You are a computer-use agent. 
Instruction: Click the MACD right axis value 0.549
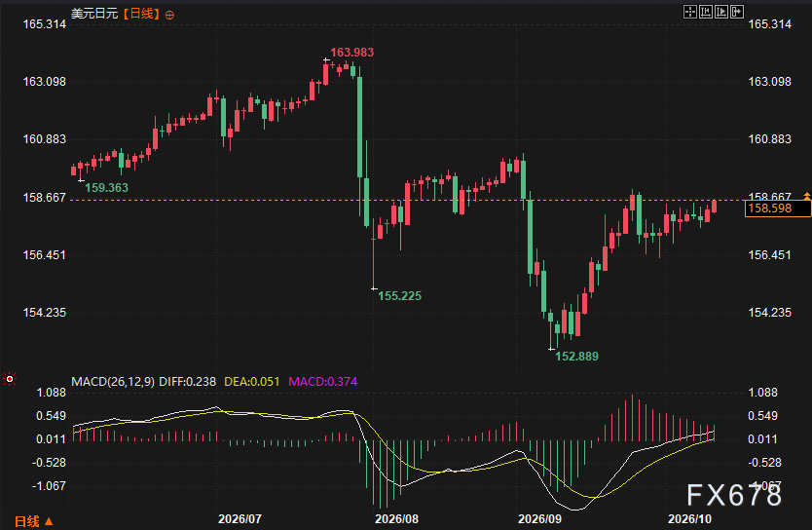click(x=762, y=416)
